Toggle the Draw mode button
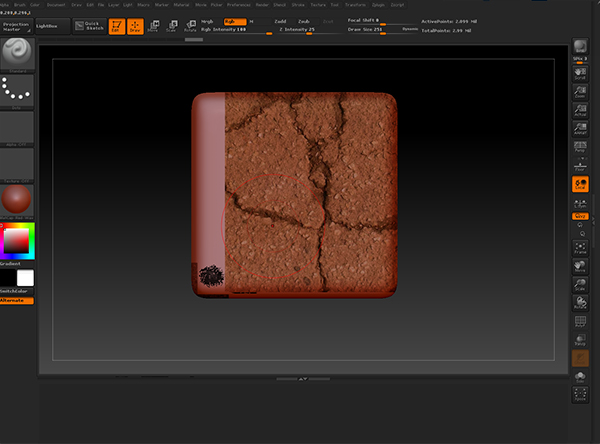Viewport: 600px width, 444px height. [x=135, y=26]
